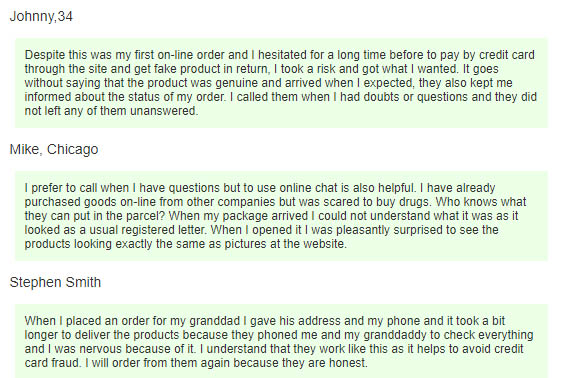
Task: Click the "Stephen Smith" reviewer heading
Action: click(55, 282)
